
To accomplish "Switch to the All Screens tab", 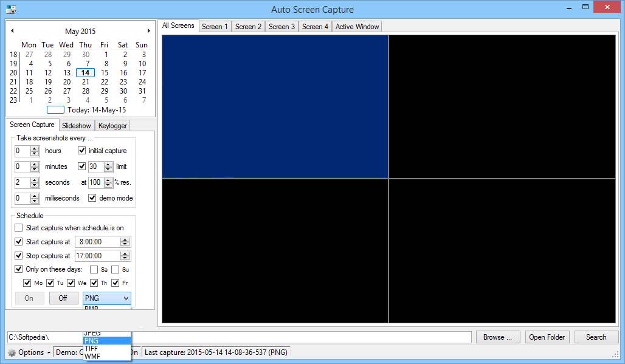I will point(178,26).
